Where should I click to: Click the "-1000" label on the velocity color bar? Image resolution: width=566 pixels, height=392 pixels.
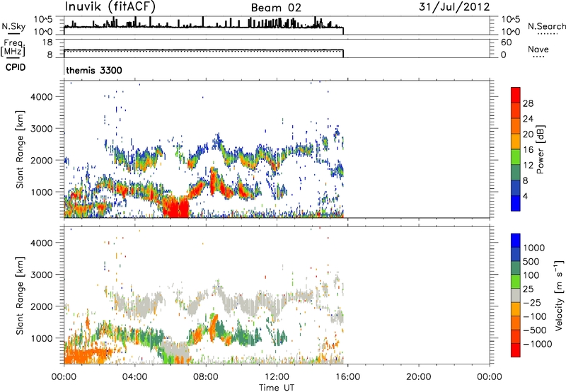point(537,344)
